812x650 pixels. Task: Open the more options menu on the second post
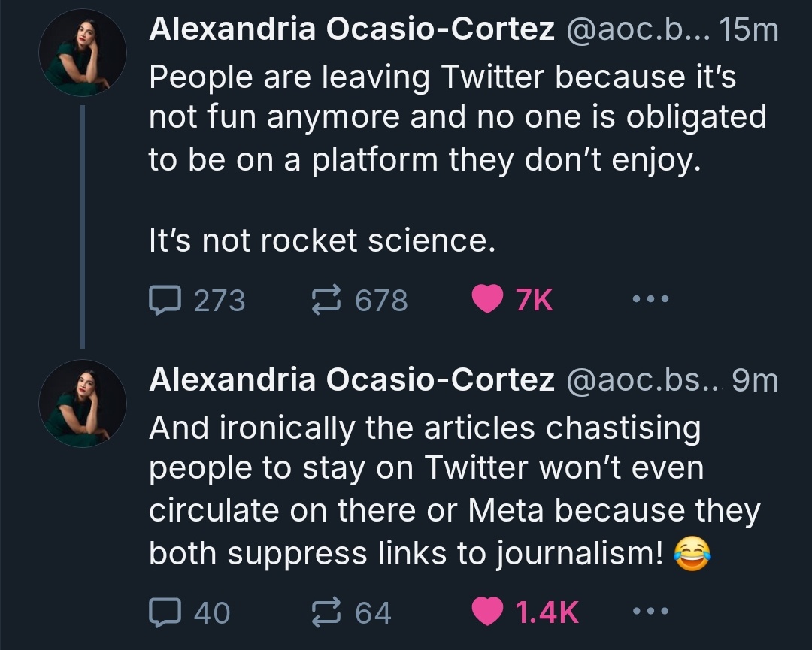(x=651, y=611)
